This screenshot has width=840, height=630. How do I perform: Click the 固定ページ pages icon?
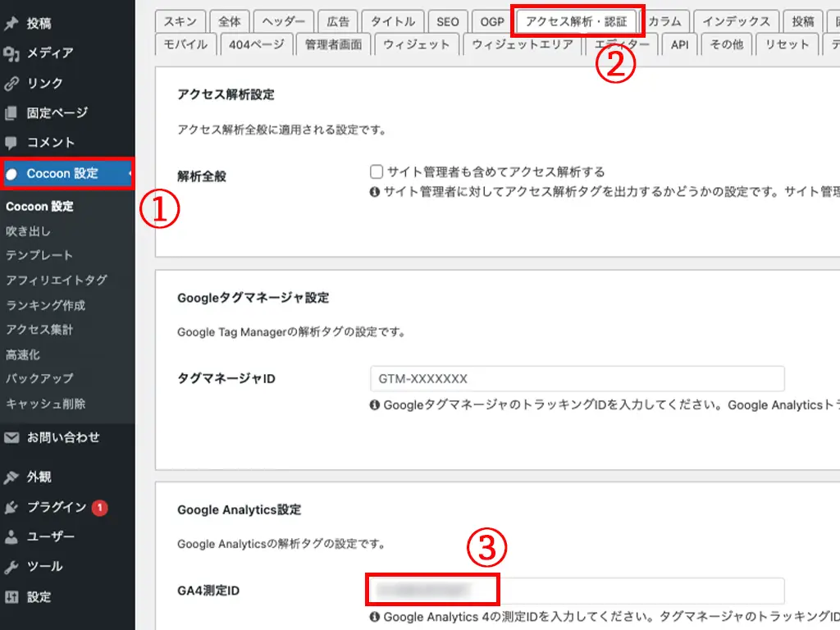11,113
